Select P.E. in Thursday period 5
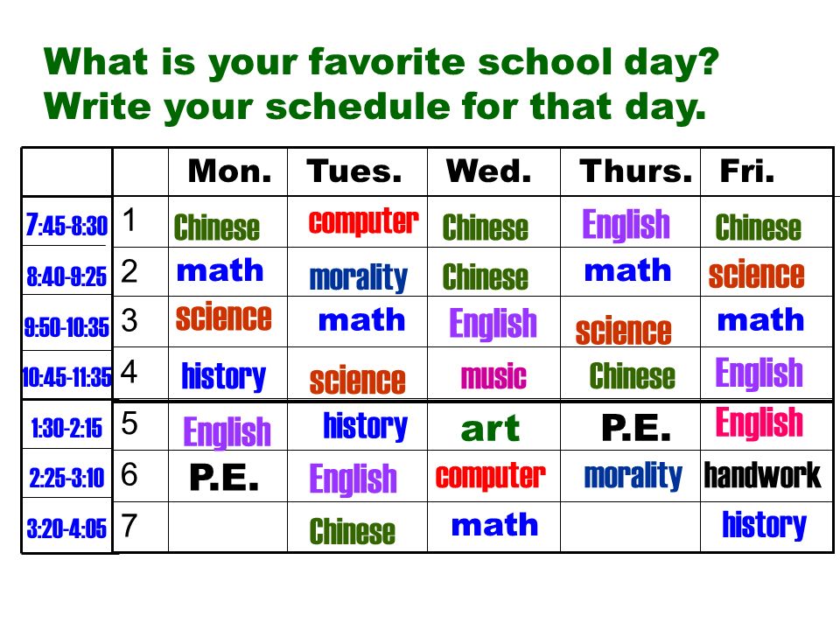The width and height of the screenshot is (840, 630). [x=636, y=428]
